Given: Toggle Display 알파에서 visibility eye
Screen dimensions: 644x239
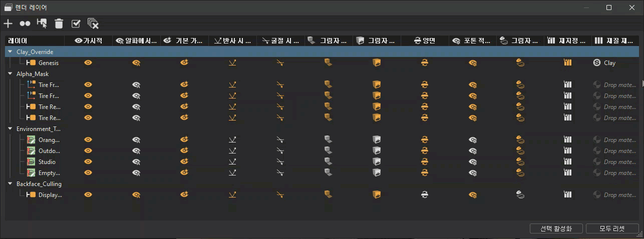Looking at the screenshot, I should (x=136, y=195).
